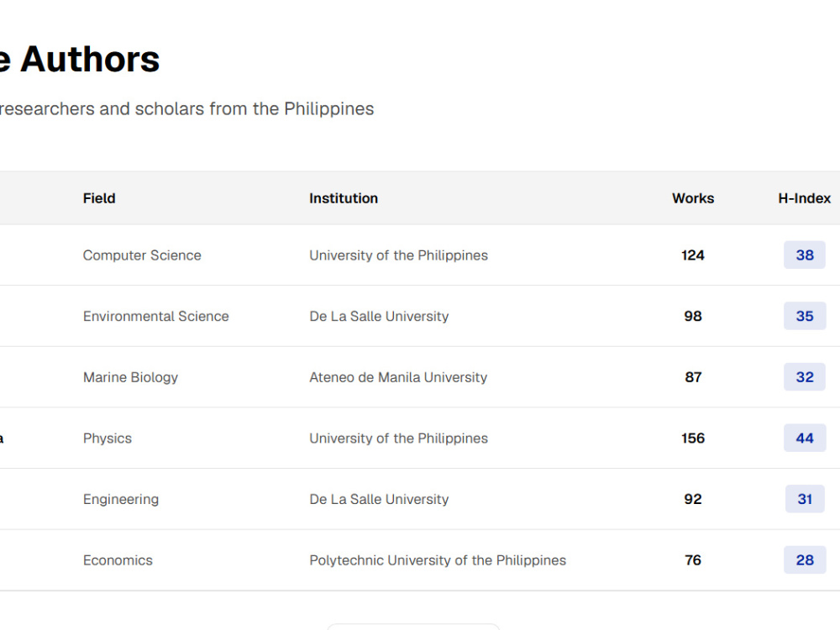Select the Physics field cell

point(108,438)
